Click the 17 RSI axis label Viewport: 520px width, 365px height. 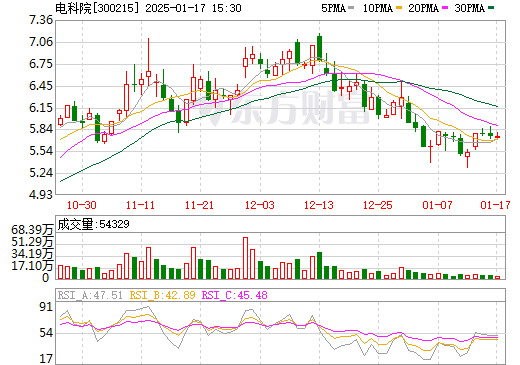point(46,359)
